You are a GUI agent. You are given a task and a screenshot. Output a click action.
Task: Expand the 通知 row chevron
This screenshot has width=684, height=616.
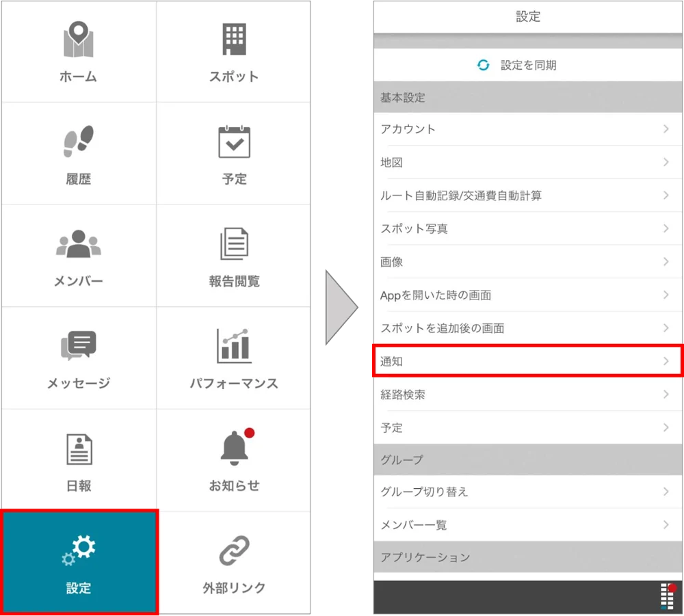(666, 361)
